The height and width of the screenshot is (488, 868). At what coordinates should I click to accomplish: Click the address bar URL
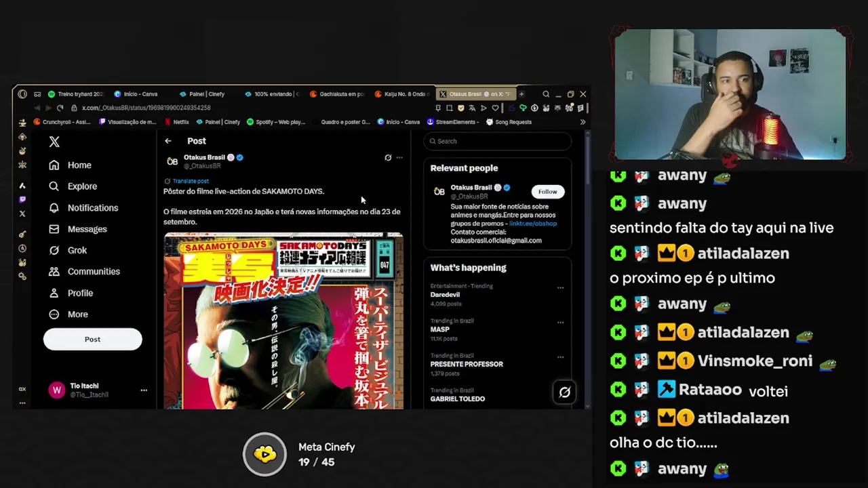point(146,108)
